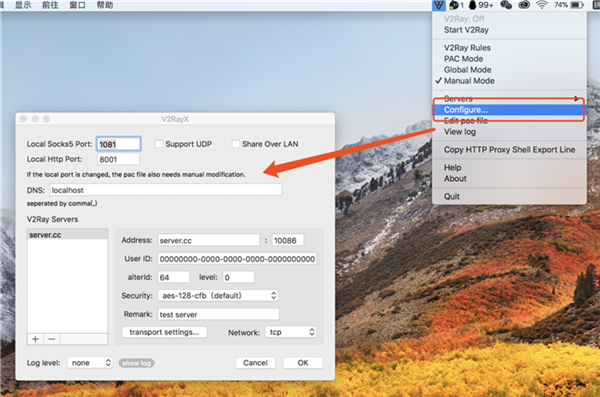
Task: Choose V2Ray Rules mode
Action: point(509,48)
